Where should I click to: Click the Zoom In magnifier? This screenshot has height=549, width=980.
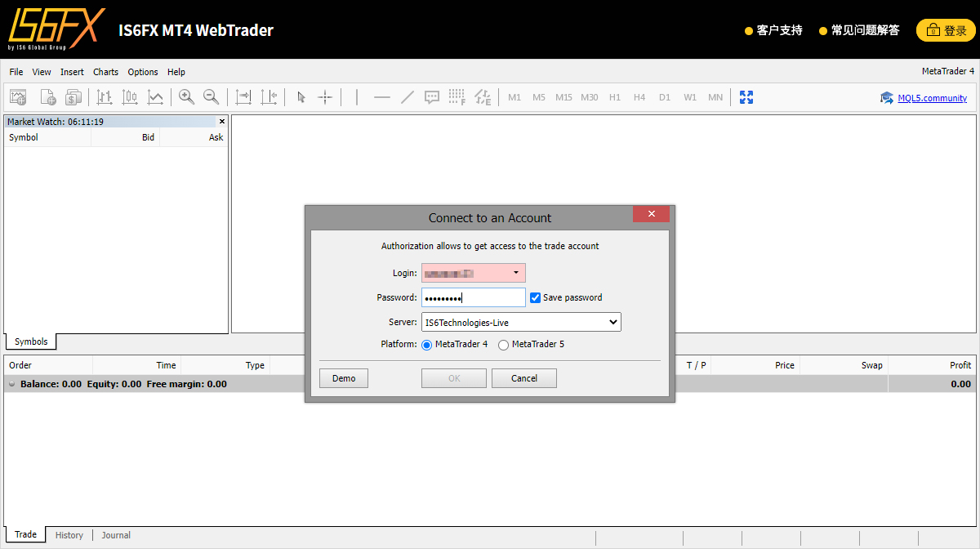click(x=186, y=97)
